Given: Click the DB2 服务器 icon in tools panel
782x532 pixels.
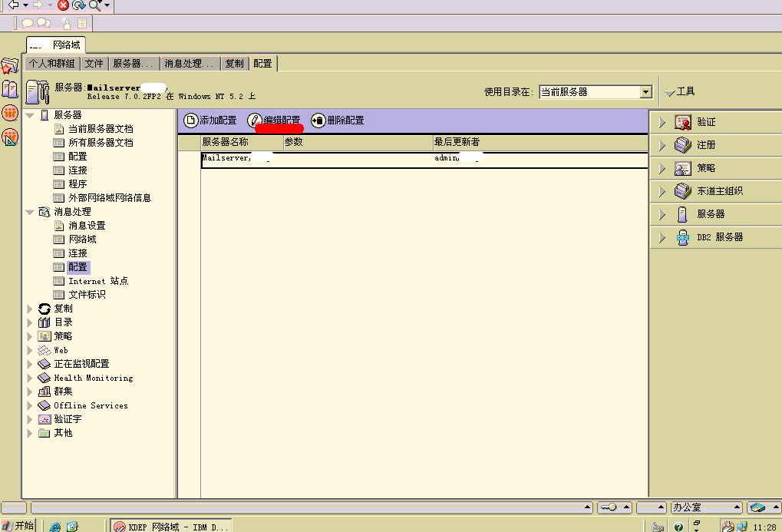Looking at the screenshot, I should click(682, 238).
